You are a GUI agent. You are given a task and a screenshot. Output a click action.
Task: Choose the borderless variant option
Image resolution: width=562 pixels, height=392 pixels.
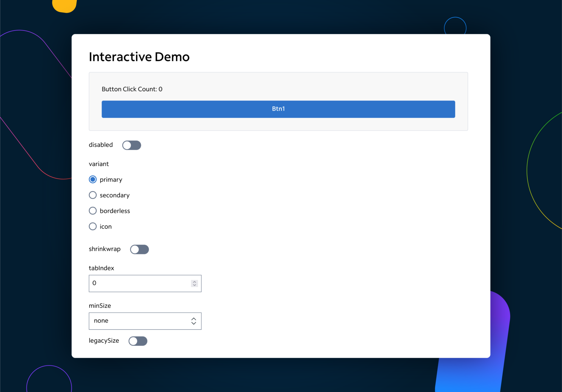pos(93,211)
